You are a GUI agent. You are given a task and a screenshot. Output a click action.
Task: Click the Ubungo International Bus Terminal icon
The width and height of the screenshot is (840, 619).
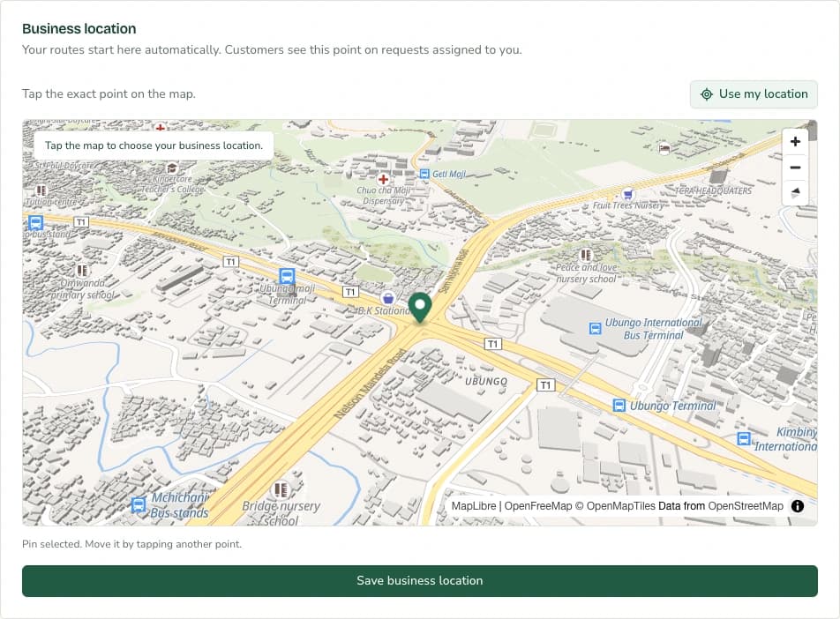tap(595, 328)
